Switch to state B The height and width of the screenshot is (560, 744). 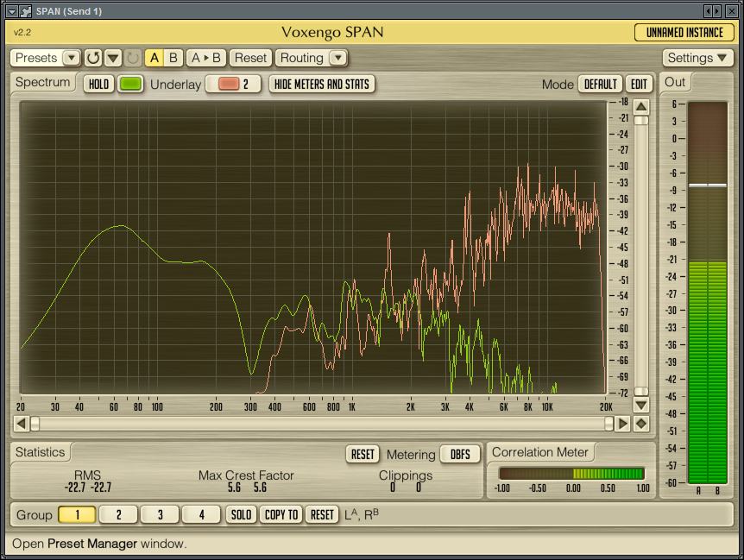click(x=173, y=58)
